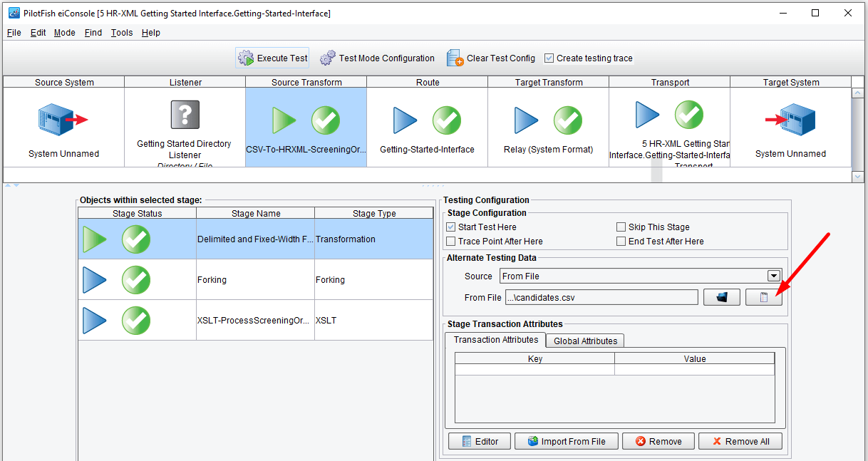Screen dimensions: 868x461
Task: Click Clear Test Config in the toolbar
Action: click(x=491, y=58)
